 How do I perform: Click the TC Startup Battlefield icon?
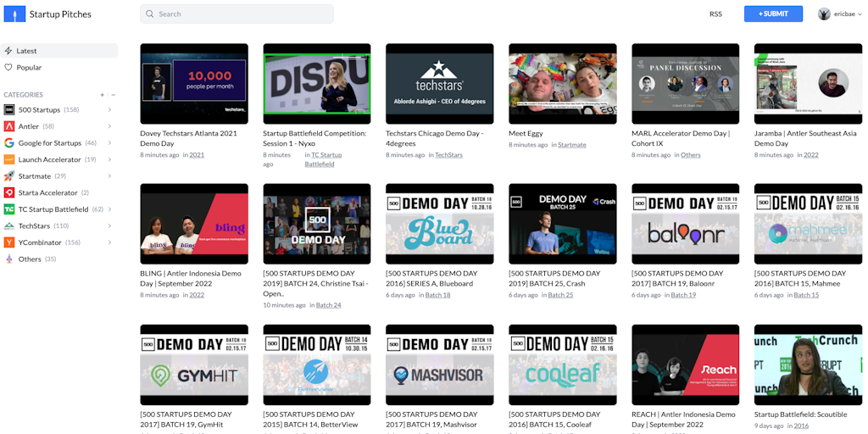coord(8,209)
